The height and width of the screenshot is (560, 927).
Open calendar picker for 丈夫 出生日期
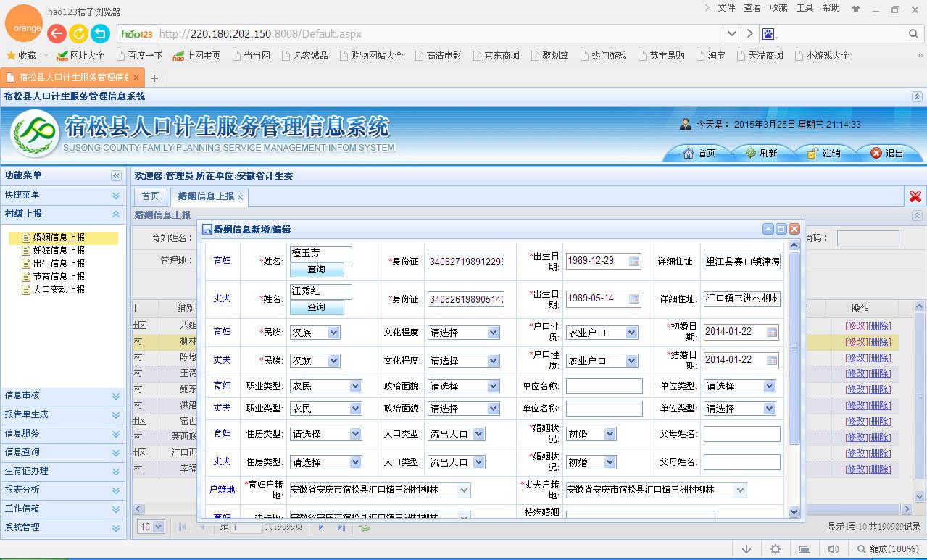coord(634,298)
